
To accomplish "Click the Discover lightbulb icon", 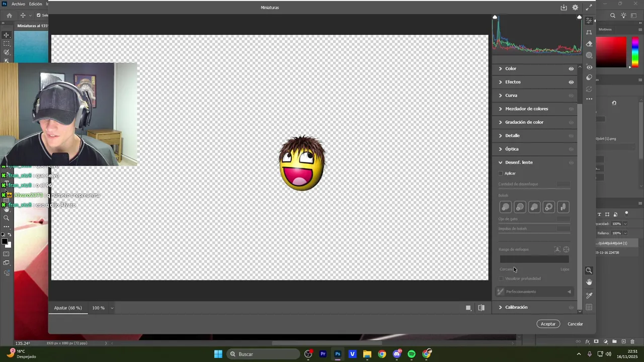I will tap(623, 16).
